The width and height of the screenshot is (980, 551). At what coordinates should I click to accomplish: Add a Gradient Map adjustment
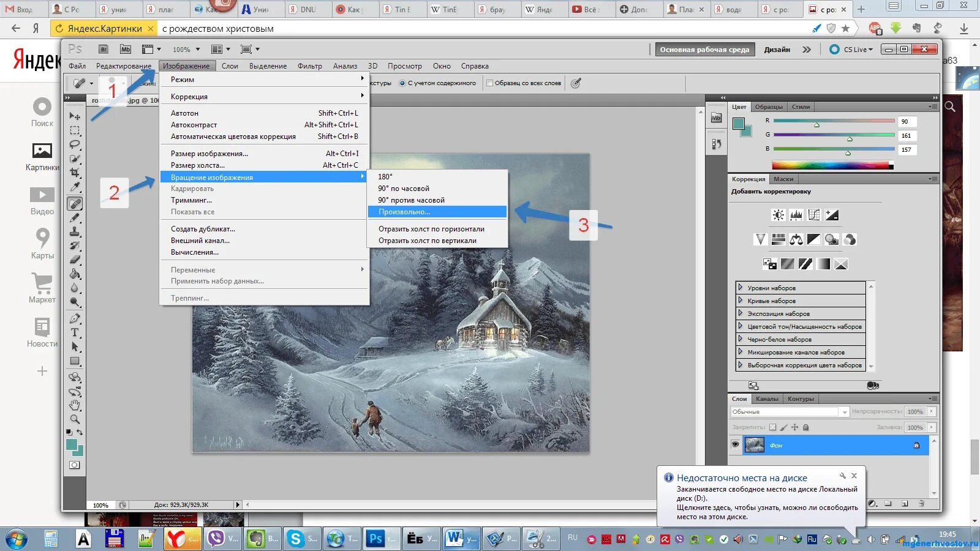(823, 264)
